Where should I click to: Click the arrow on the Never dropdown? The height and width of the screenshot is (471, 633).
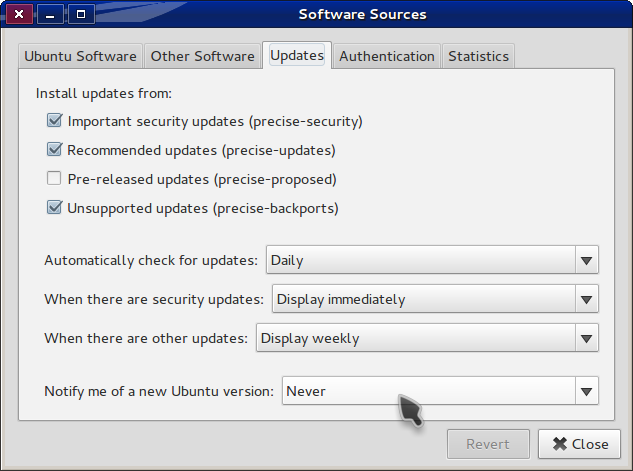coord(586,391)
